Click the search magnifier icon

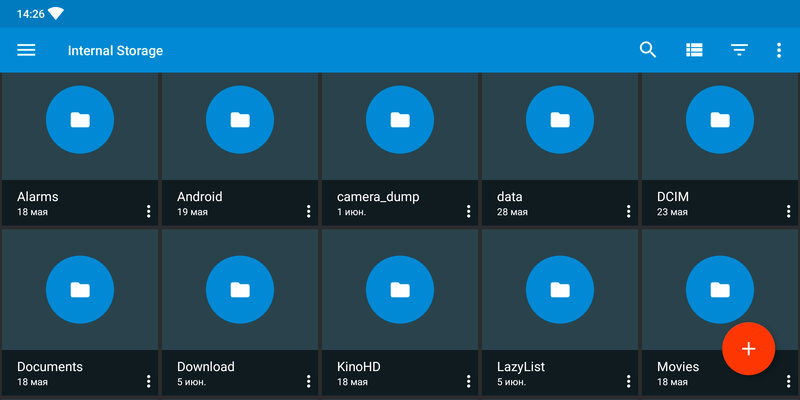pyautogui.click(x=648, y=50)
